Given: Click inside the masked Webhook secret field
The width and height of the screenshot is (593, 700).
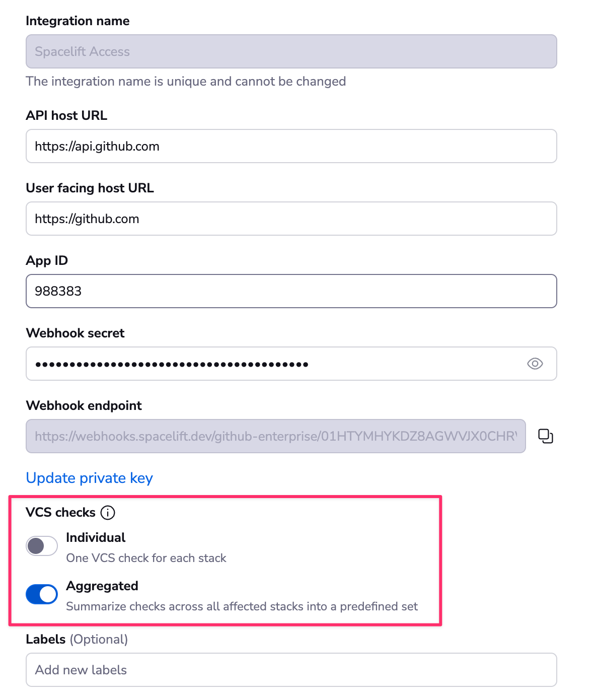Looking at the screenshot, I should 272,364.
